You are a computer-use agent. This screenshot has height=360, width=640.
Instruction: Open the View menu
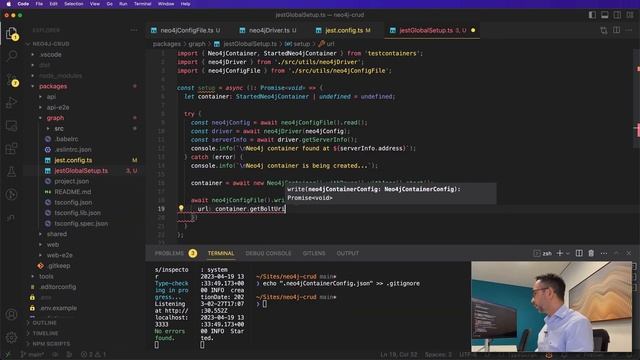click(x=95, y=4)
